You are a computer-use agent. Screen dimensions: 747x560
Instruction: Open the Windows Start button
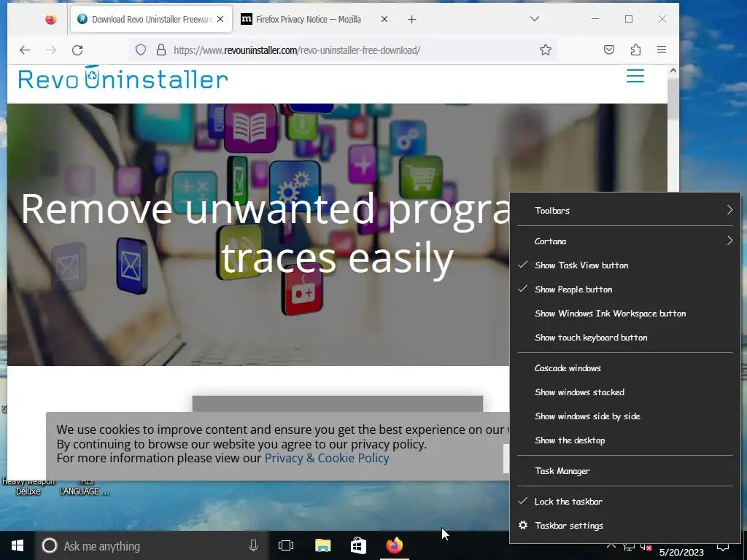pyautogui.click(x=18, y=545)
